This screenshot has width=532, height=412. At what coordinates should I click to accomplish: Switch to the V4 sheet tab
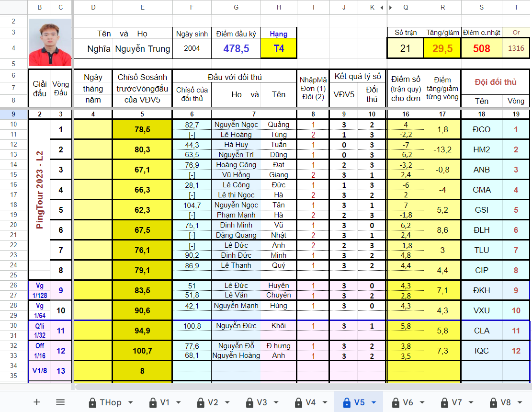(x=310, y=402)
